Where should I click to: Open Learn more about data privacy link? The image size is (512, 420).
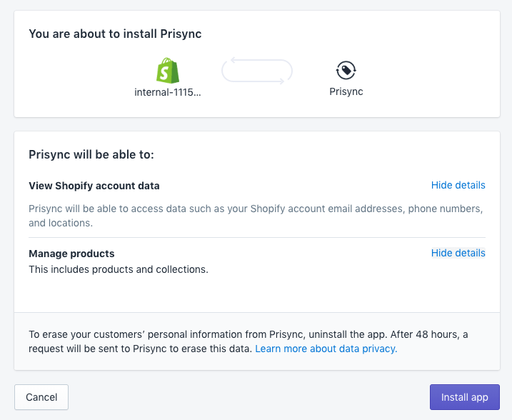point(326,349)
